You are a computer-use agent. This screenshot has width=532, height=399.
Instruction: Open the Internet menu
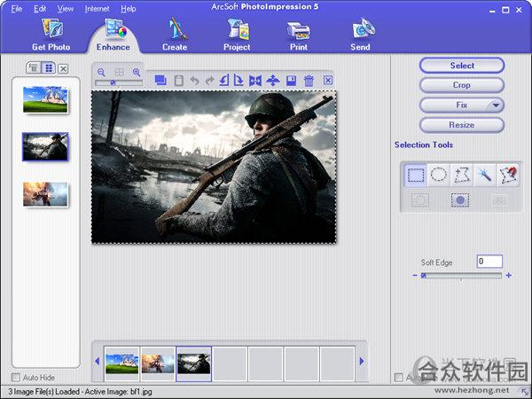(97, 9)
